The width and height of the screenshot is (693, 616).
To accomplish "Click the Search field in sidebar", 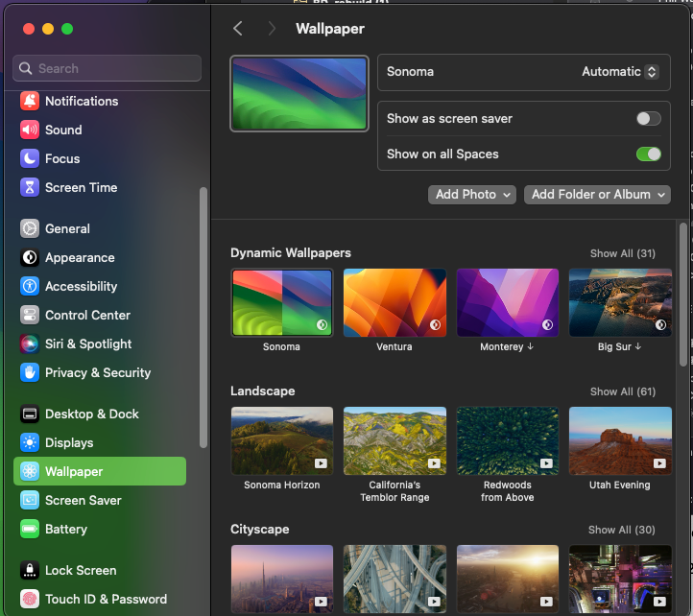I will pyautogui.click(x=108, y=68).
